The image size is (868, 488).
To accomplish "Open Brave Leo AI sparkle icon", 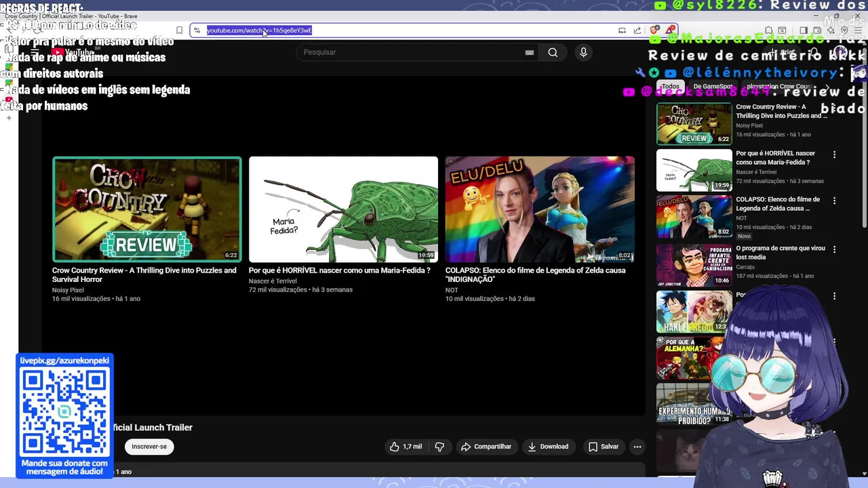I will (x=830, y=30).
